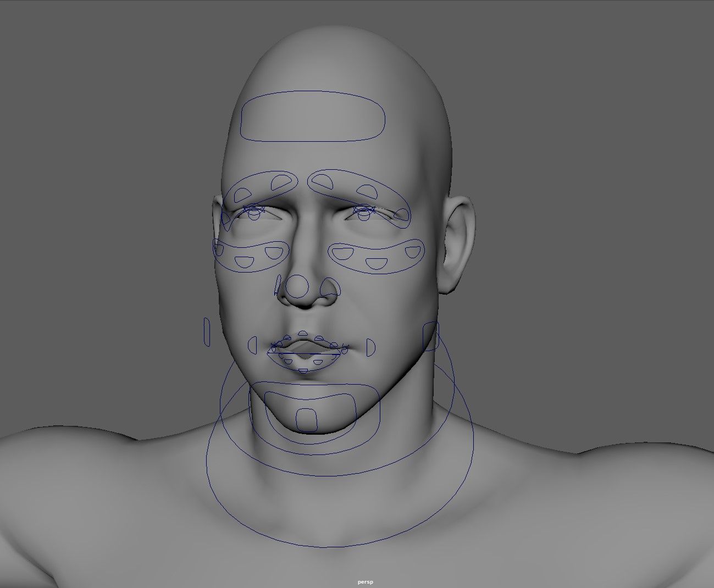Select the narrow vertical control left of the face
This screenshot has width=714, height=588.
pyautogui.click(x=207, y=332)
